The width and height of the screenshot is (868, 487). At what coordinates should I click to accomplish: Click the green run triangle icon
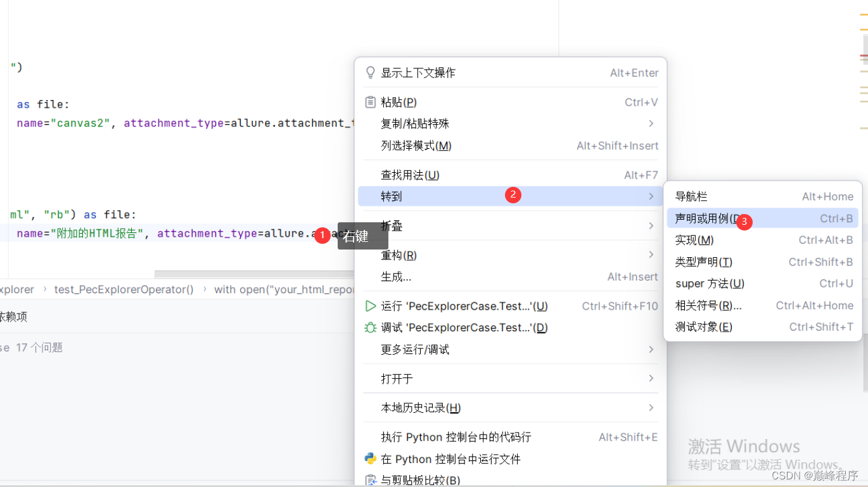tap(371, 306)
